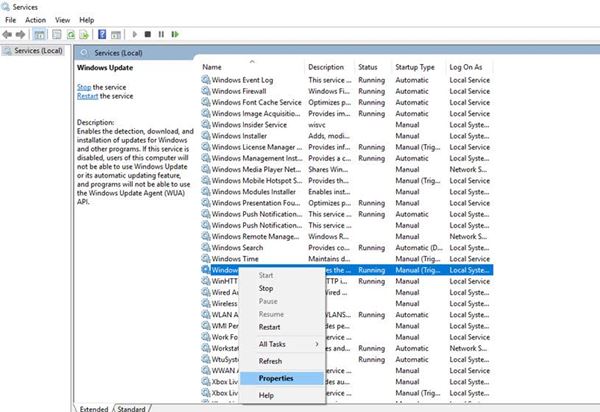
Task: Open the Action menu
Action: point(35,20)
